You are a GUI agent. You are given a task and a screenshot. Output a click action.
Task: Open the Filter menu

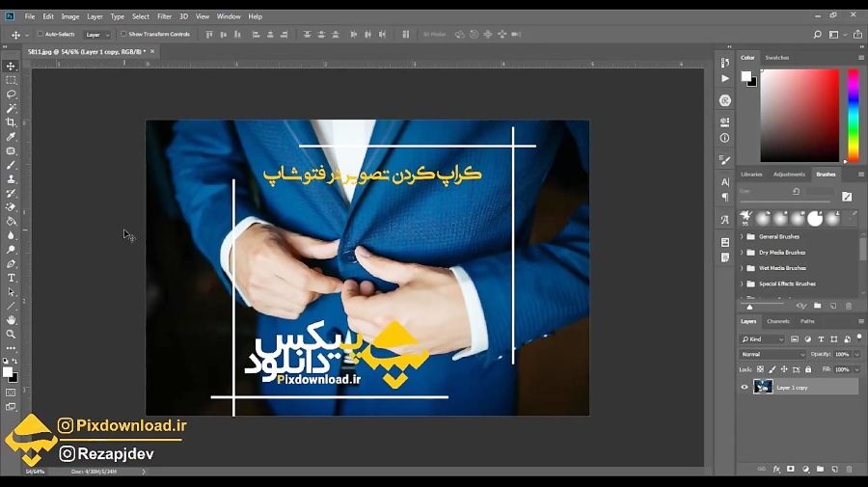pyautogui.click(x=164, y=16)
